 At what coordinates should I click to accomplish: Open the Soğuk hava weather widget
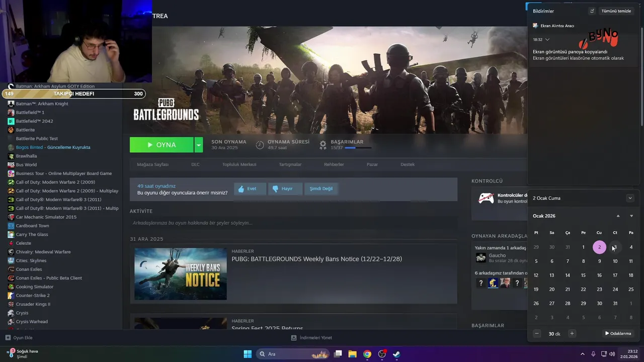pos(23,354)
